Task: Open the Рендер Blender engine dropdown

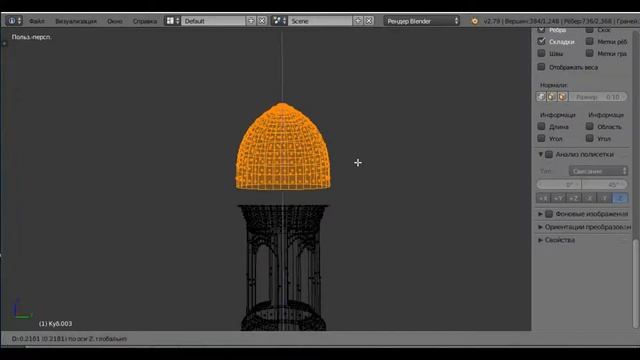Action: tap(422, 21)
